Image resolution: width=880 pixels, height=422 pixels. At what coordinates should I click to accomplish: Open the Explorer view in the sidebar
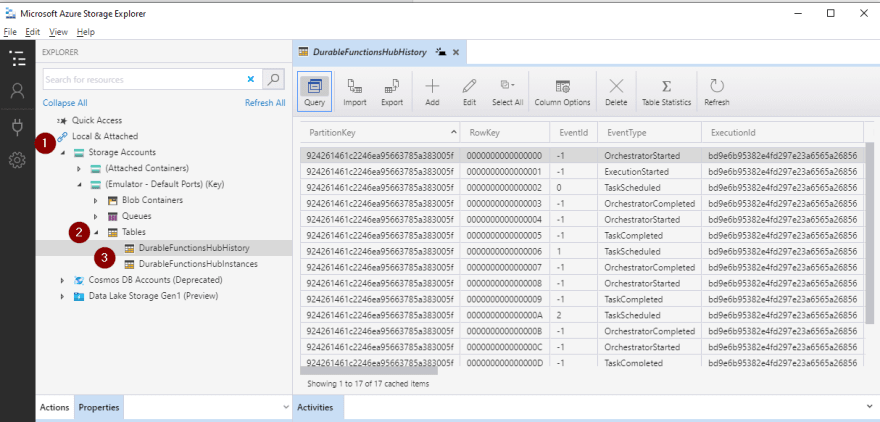pyautogui.click(x=17, y=58)
